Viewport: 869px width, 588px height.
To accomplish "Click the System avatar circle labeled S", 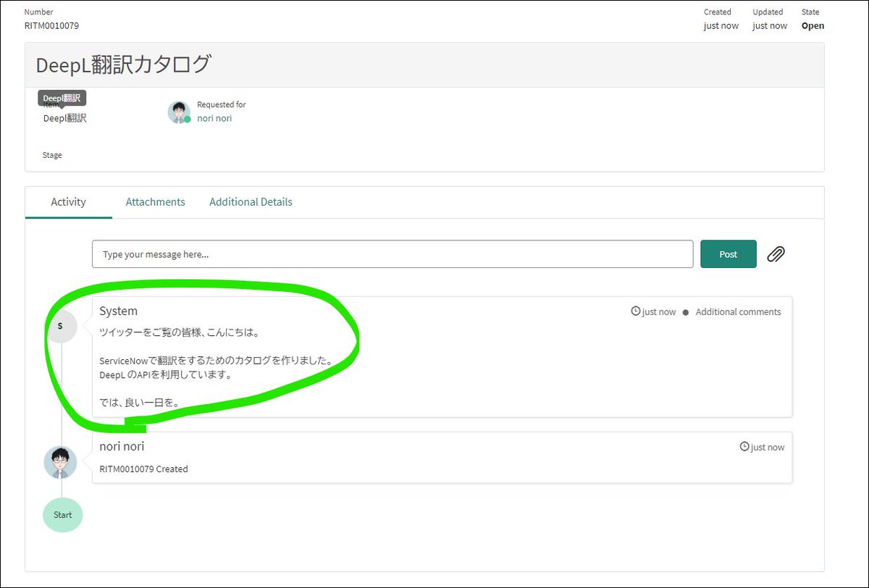I will [60, 326].
